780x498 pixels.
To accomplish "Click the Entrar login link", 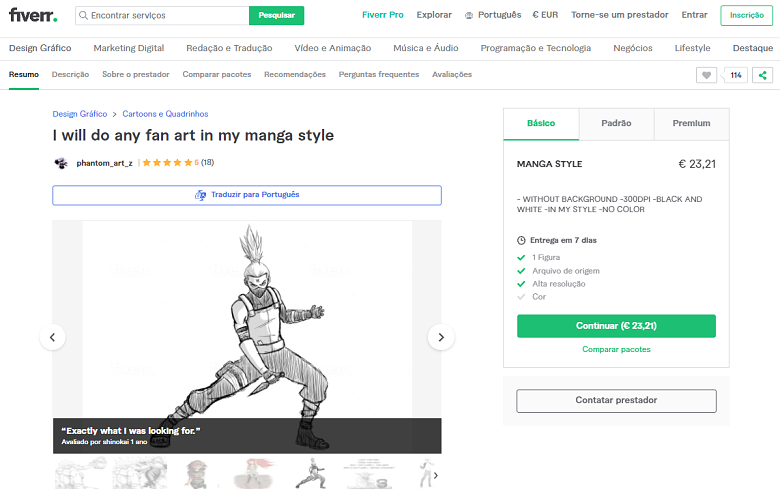I will coord(694,15).
